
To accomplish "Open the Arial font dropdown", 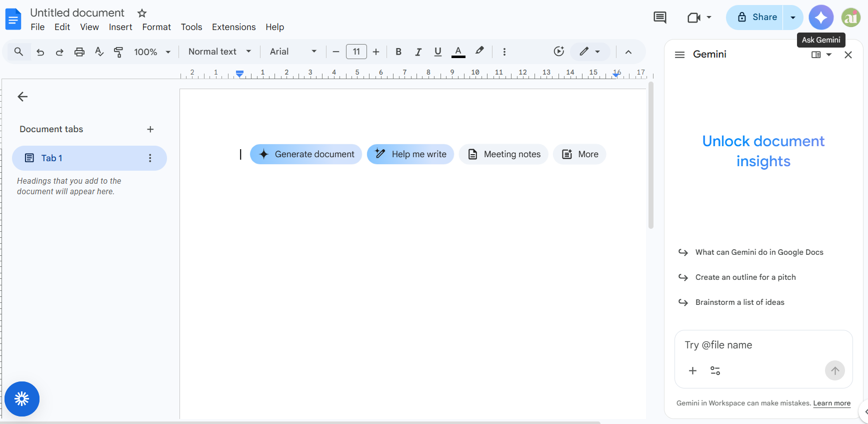I will click(293, 52).
